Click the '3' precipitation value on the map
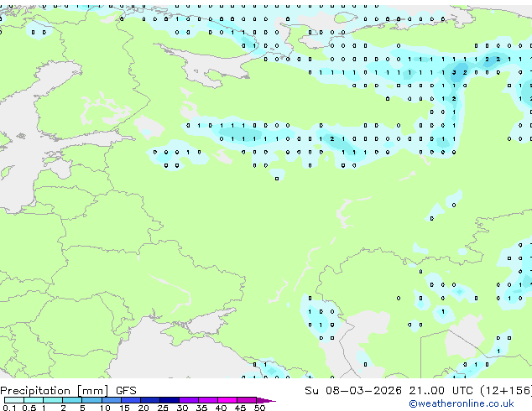 pyautogui.click(x=454, y=73)
